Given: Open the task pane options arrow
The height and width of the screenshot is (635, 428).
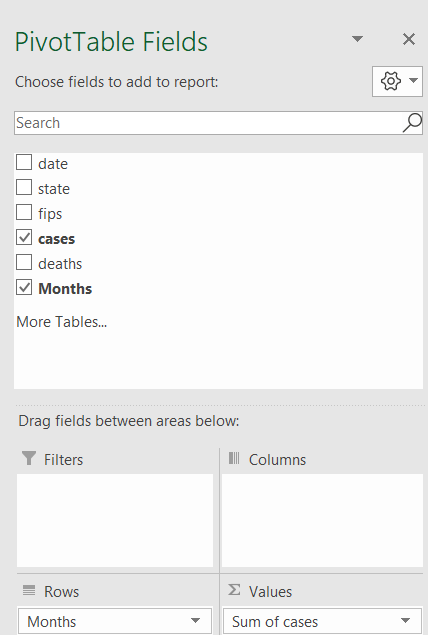Looking at the screenshot, I should point(357,39).
